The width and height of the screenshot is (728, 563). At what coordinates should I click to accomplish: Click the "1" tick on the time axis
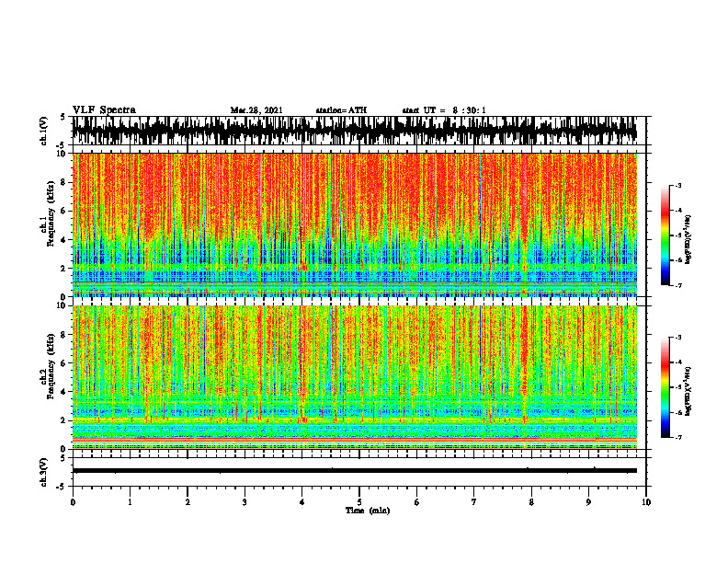click(x=130, y=502)
